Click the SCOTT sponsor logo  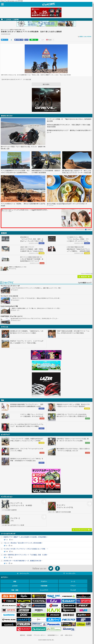coord(68,605)
